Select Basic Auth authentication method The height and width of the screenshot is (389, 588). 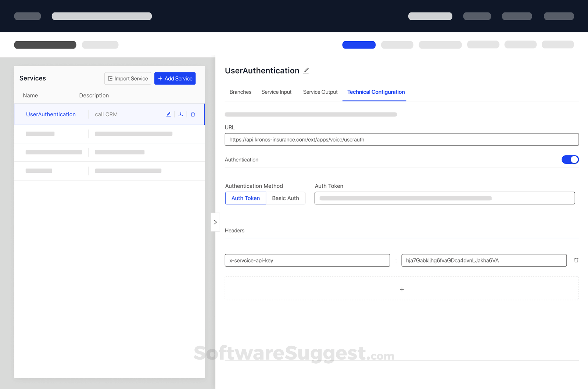click(286, 198)
